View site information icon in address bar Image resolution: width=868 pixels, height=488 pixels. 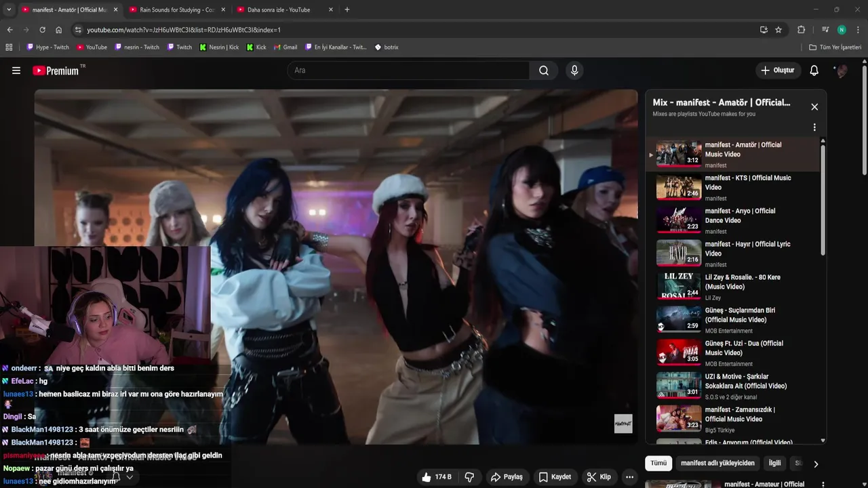(78, 30)
